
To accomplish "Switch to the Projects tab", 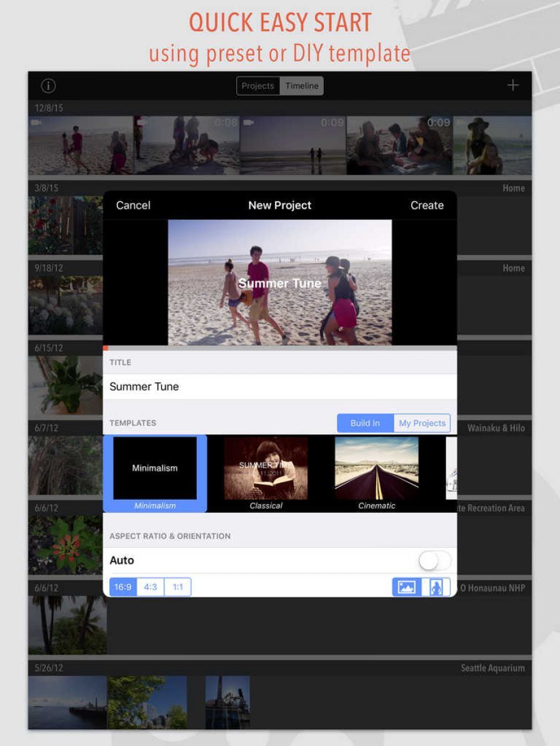I will (x=258, y=86).
